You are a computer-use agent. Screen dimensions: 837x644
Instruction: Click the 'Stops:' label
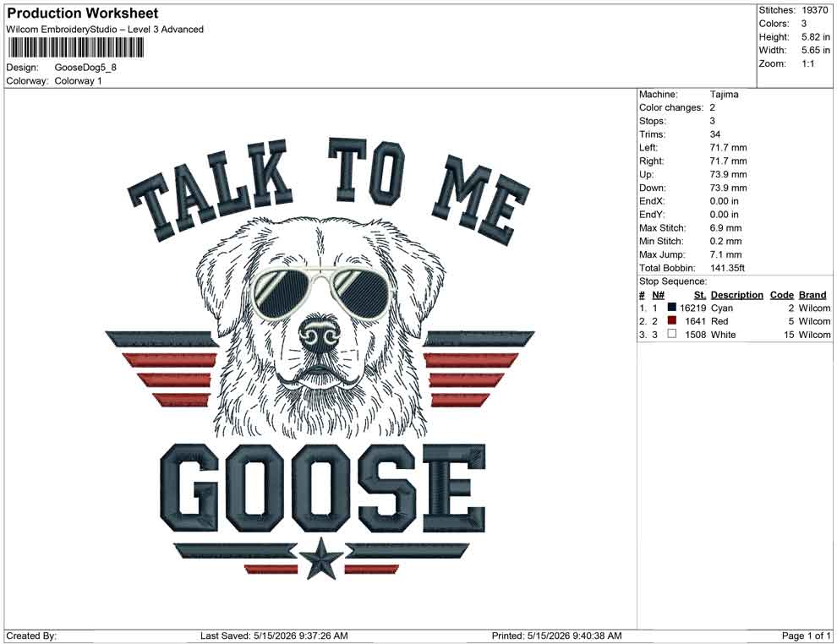click(653, 121)
